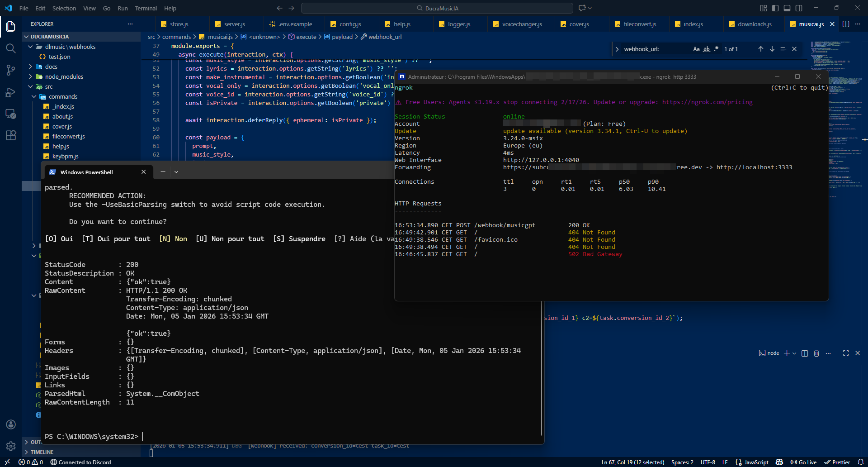
Task: Open Run and Debug view
Action: [11, 92]
